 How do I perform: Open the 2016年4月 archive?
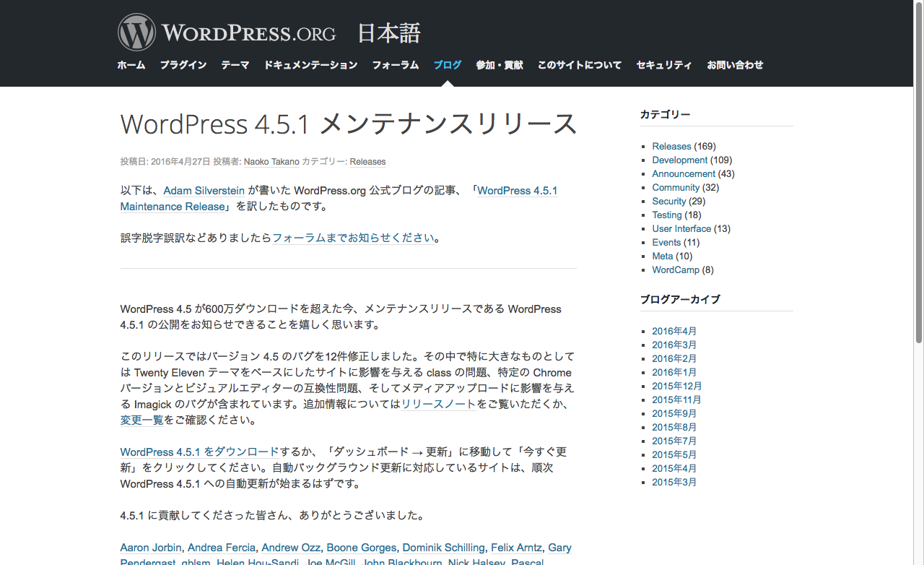pyautogui.click(x=674, y=331)
